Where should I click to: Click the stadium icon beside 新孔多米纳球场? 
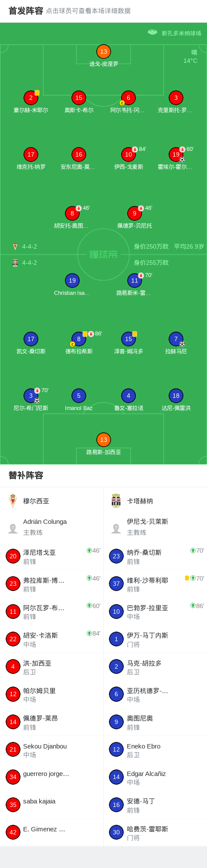[x=153, y=32]
